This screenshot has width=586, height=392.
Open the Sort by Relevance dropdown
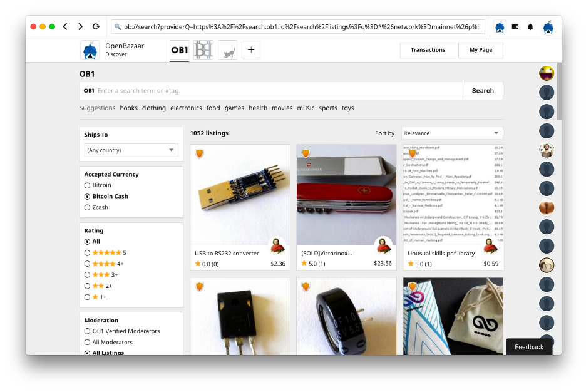[452, 133]
